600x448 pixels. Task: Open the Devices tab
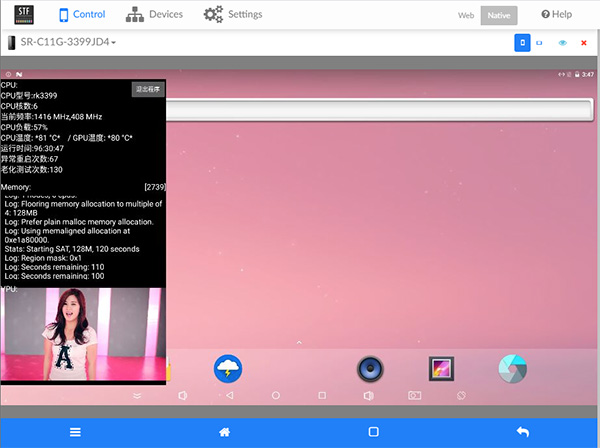[154, 15]
